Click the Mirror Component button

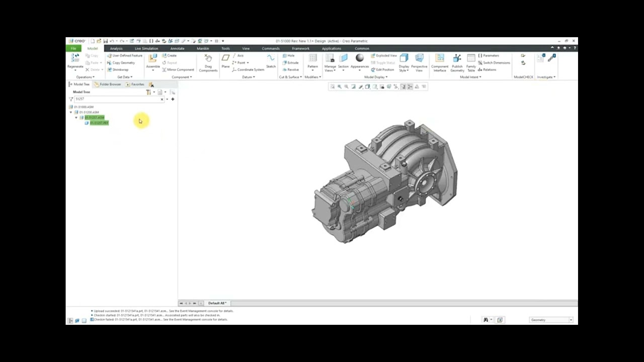point(178,70)
